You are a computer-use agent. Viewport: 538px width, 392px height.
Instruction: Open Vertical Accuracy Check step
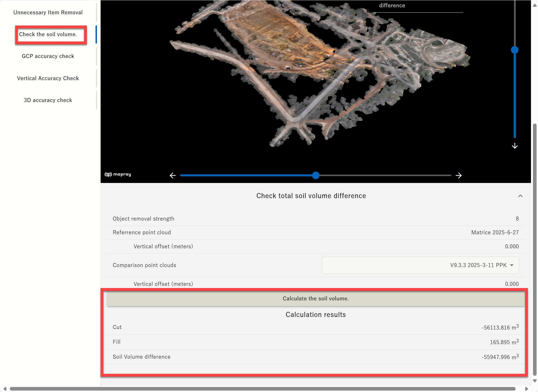48,78
